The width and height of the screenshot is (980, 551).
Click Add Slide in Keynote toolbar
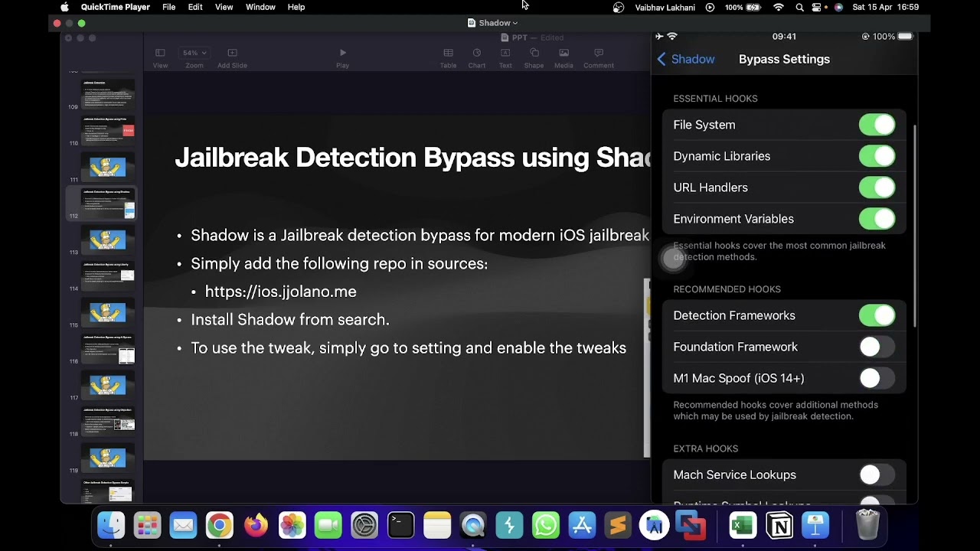(232, 58)
